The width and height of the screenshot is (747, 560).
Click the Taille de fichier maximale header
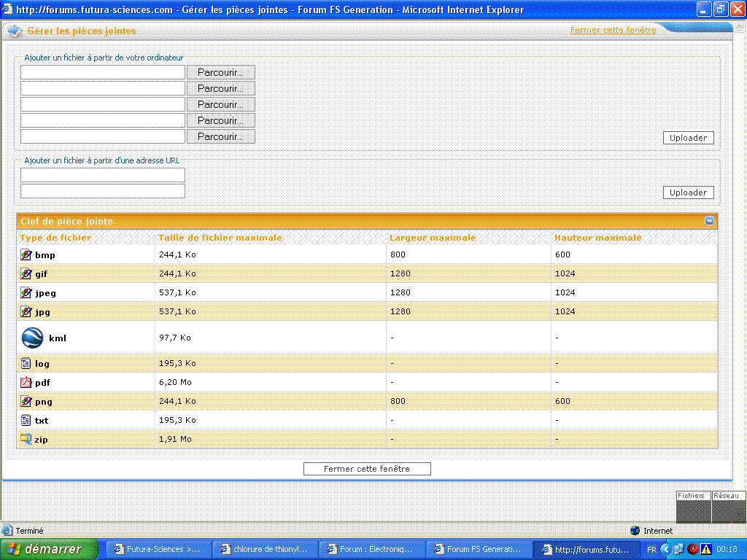click(x=220, y=238)
